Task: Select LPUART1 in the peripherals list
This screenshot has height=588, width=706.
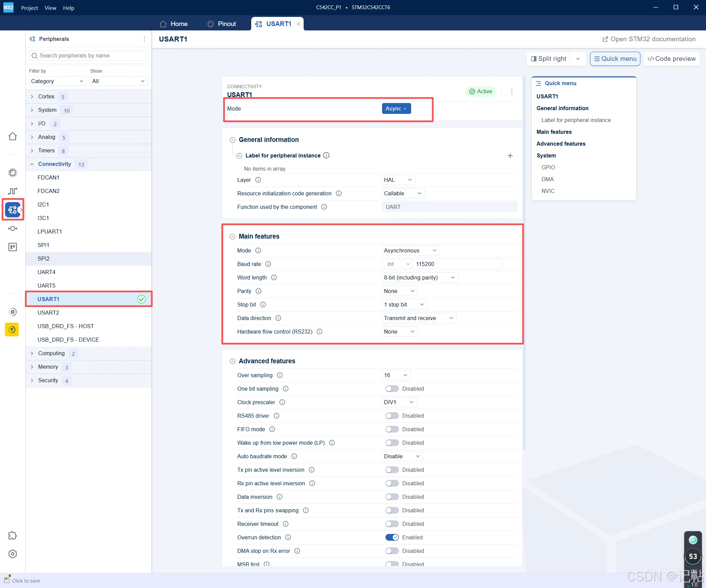Action: [x=89, y=231]
